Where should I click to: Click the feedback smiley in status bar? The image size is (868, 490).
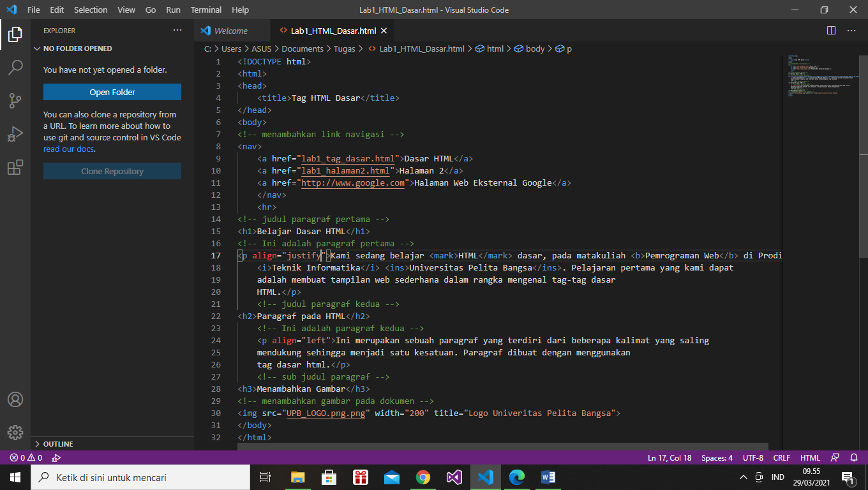coord(835,457)
